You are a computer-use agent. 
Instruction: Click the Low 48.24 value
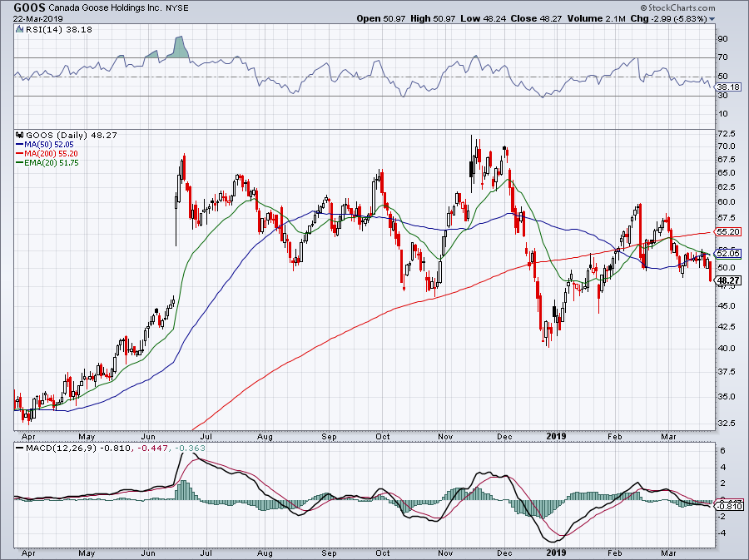483,18
